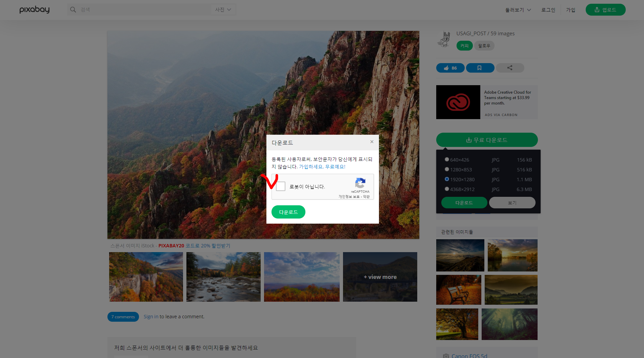Select the 640×426 size radio button

click(x=447, y=159)
